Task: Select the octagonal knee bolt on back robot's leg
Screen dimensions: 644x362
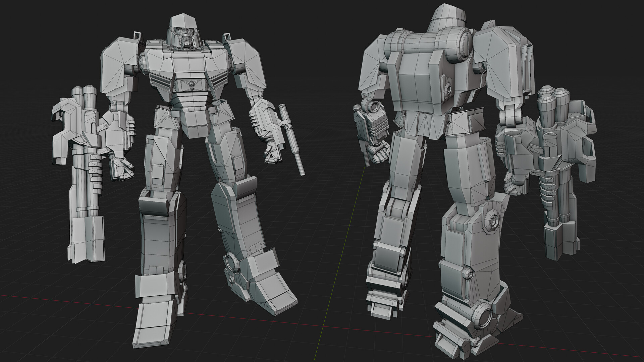Action: pyautogui.click(x=493, y=221)
